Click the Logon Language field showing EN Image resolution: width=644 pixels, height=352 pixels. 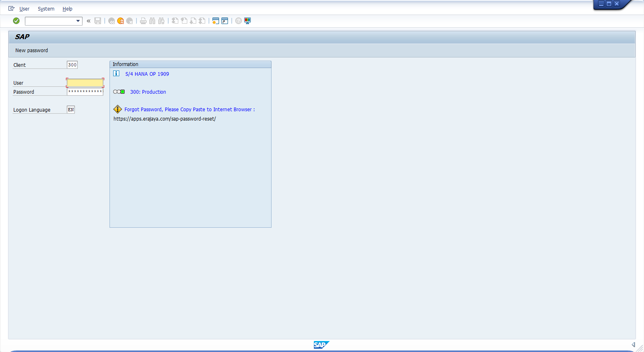point(71,110)
